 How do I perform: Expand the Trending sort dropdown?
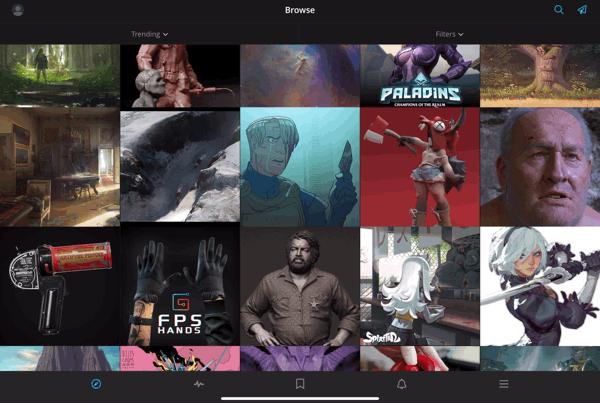150,34
